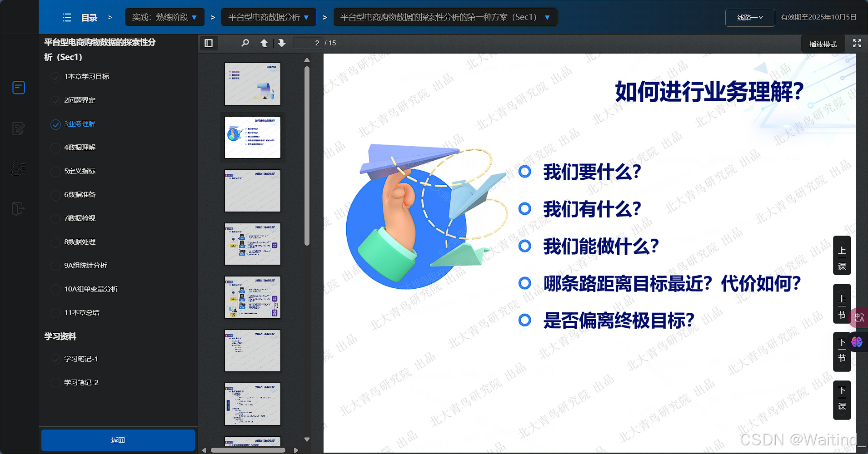Viewport: 868px width, 454px height.
Task: Open section 11本章总结
Action: (x=82, y=312)
